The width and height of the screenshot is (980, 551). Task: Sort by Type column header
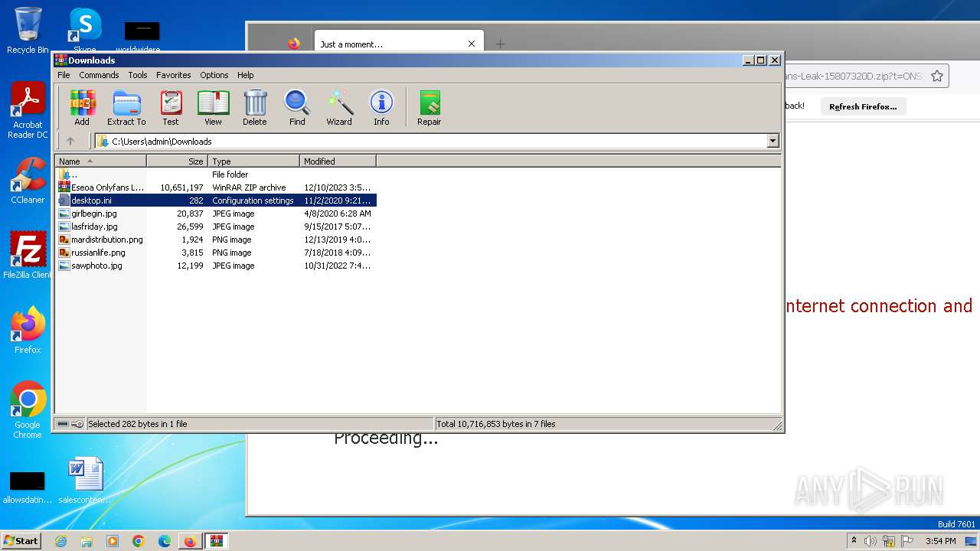click(253, 161)
